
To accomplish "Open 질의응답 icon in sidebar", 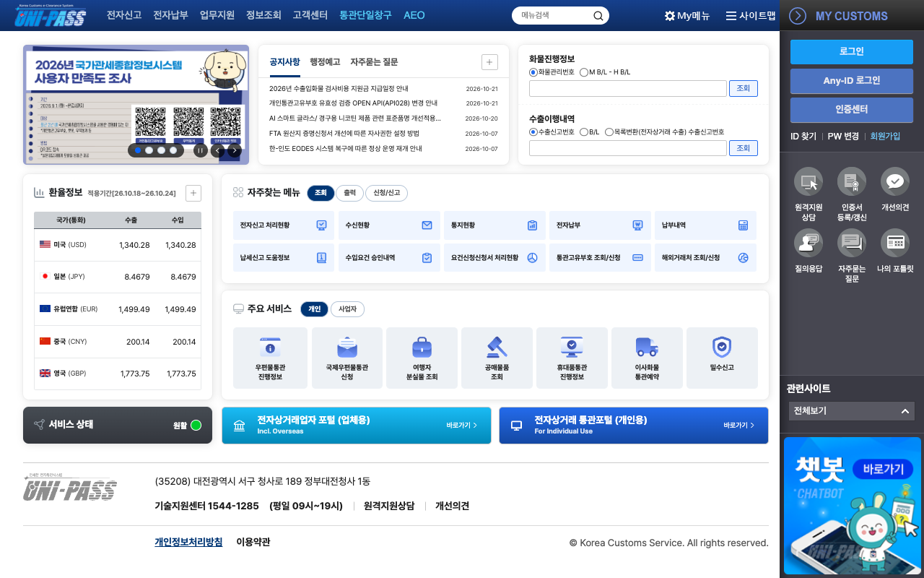I will (x=808, y=243).
